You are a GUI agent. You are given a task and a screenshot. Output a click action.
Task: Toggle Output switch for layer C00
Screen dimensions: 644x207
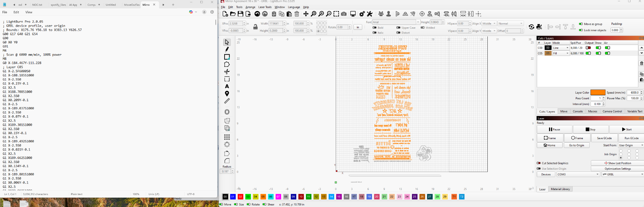(x=588, y=48)
